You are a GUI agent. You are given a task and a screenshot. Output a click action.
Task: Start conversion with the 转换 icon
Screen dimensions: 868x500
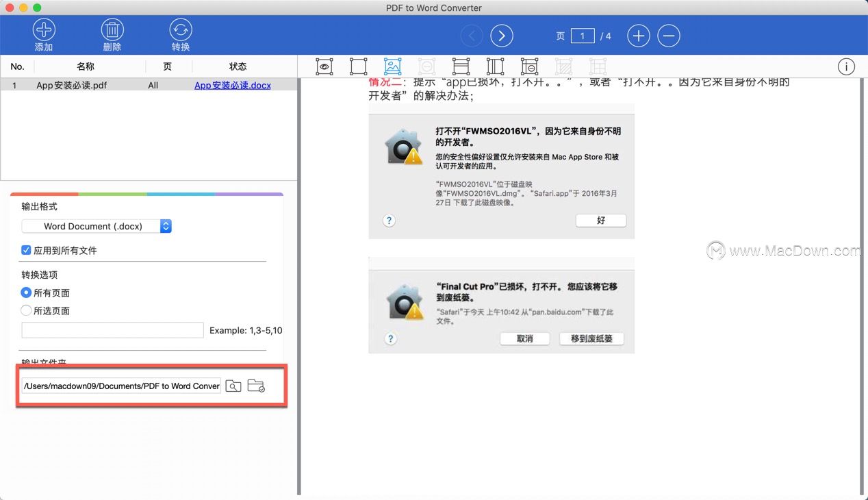click(x=181, y=30)
